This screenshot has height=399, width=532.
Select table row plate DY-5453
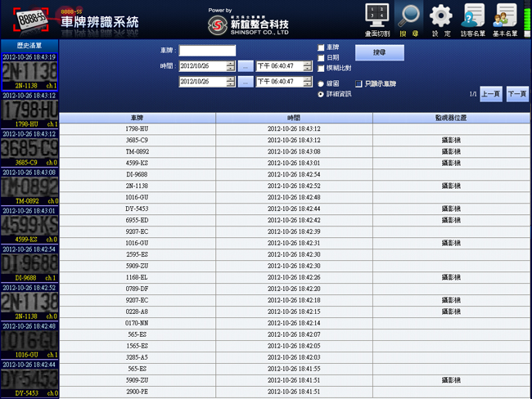(295, 208)
